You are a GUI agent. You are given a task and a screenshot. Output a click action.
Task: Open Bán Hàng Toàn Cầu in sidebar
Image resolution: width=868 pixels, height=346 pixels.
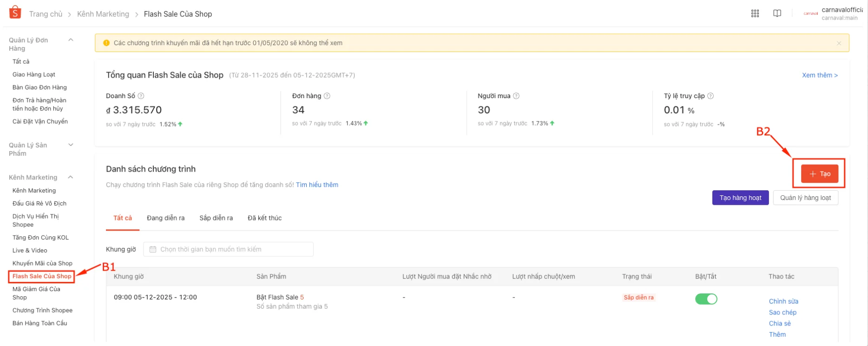coord(39,323)
